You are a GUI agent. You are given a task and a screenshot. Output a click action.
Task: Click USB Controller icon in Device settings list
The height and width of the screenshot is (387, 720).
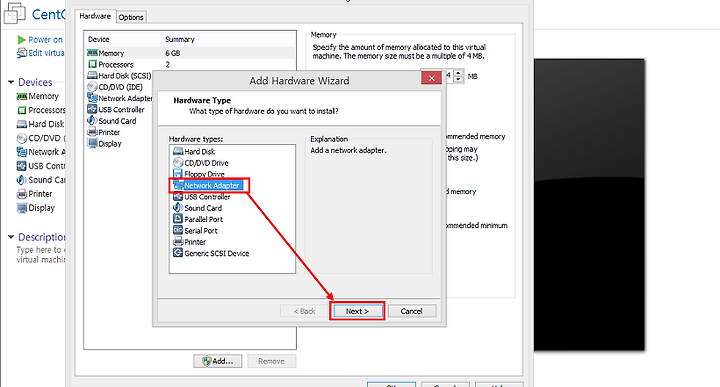[x=92, y=109]
